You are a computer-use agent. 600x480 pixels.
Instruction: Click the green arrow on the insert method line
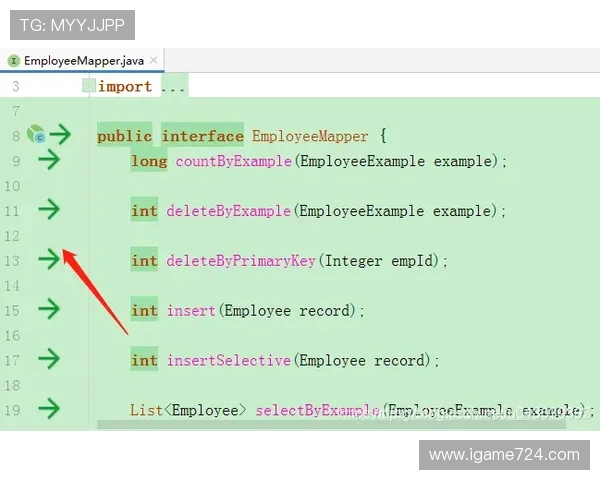[x=47, y=310]
